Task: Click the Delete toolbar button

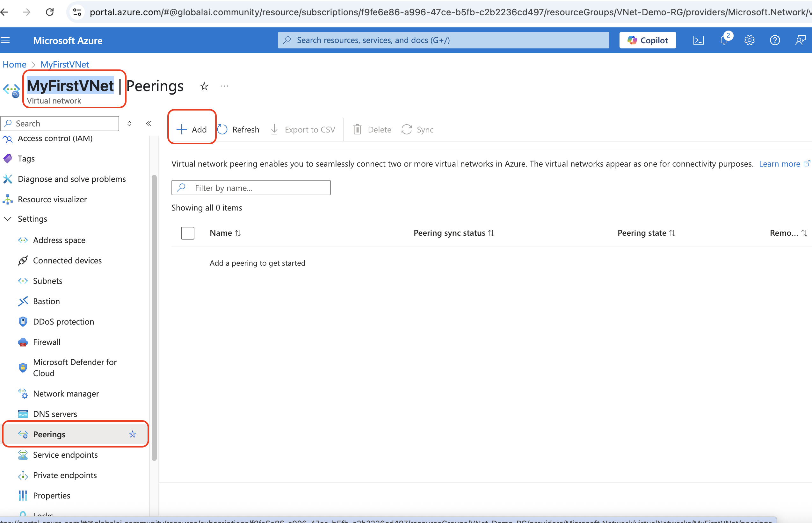Action: click(x=372, y=129)
